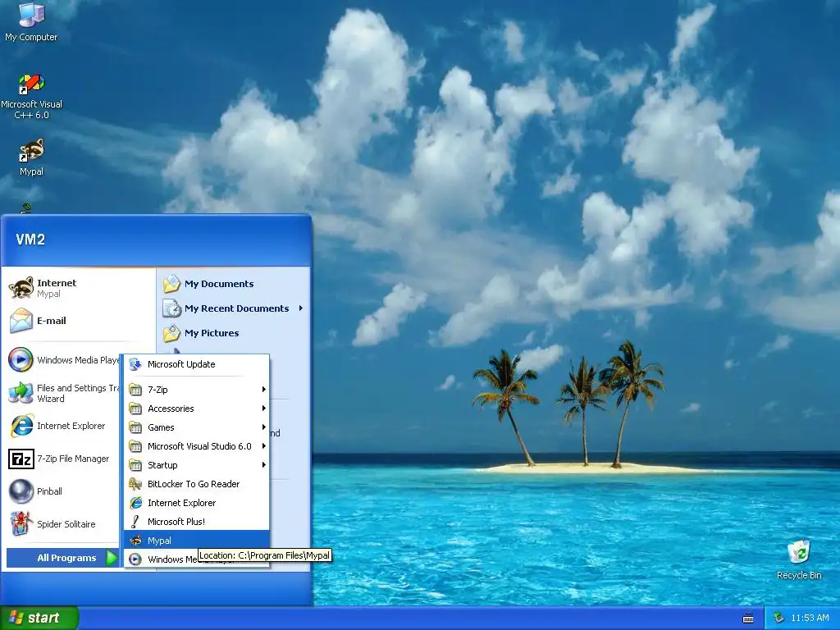Click the on-screen keyboard icon in taskbar
This screenshot has height=630, width=840.
click(x=748, y=619)
